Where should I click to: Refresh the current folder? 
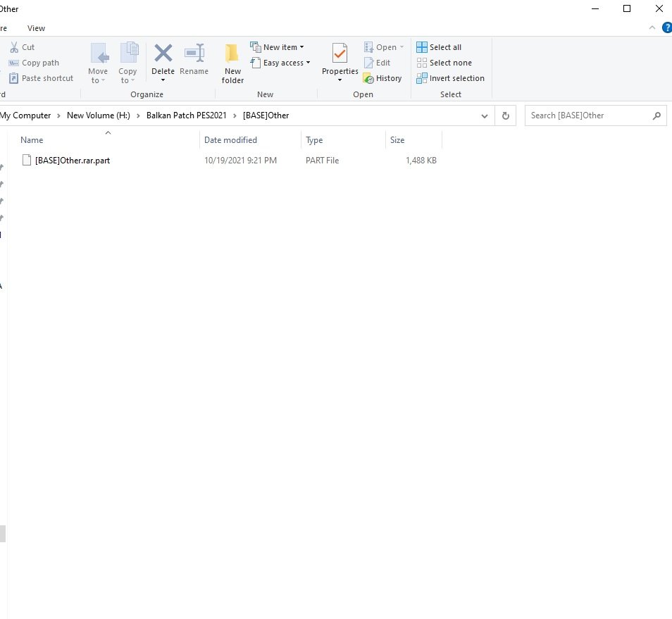point(505,115)
